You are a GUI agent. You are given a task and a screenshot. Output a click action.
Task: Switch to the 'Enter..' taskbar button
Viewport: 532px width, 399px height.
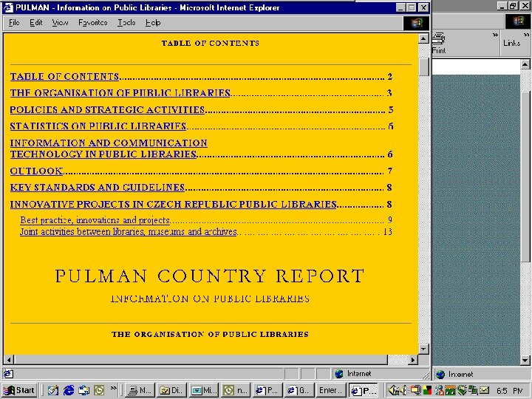[x=330, y=391]
